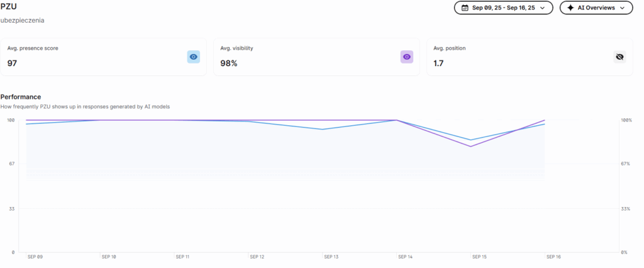Click chevron arrow in date range button
The width and height of the screenshot is (644, 268).
(542, 8)
